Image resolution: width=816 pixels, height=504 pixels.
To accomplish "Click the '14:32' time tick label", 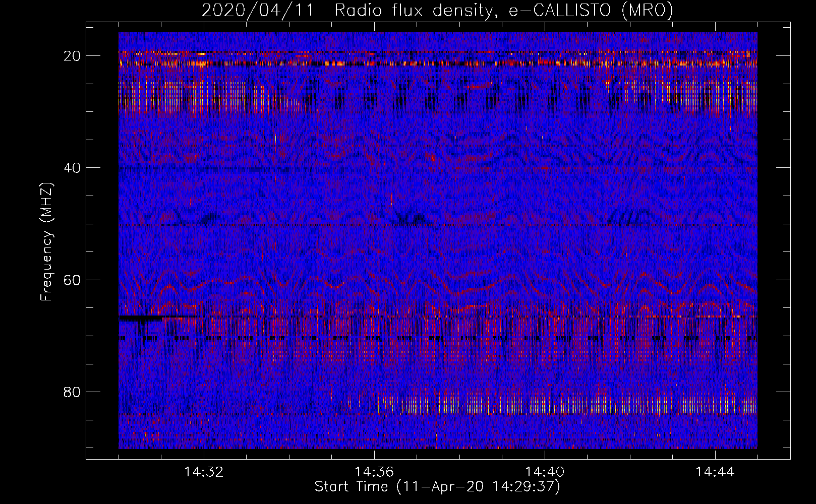I will [x=204, y=472].
